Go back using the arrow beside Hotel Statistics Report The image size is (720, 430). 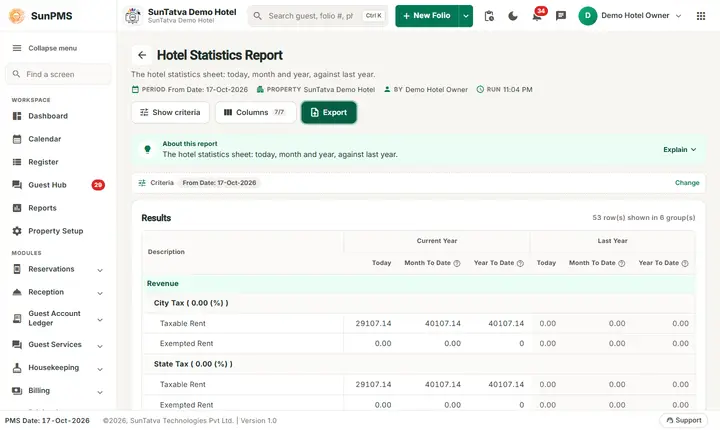(142, 55)
